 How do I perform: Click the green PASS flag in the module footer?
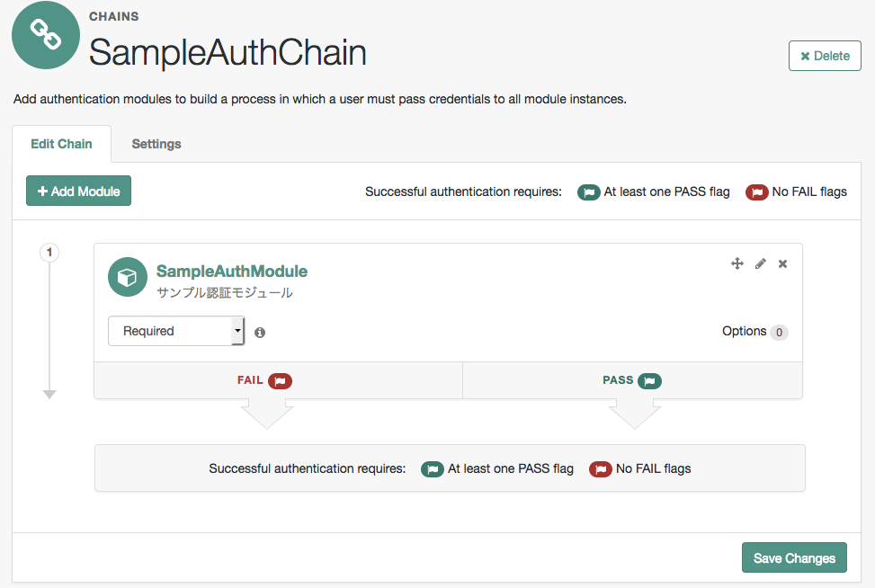(649, 380)
